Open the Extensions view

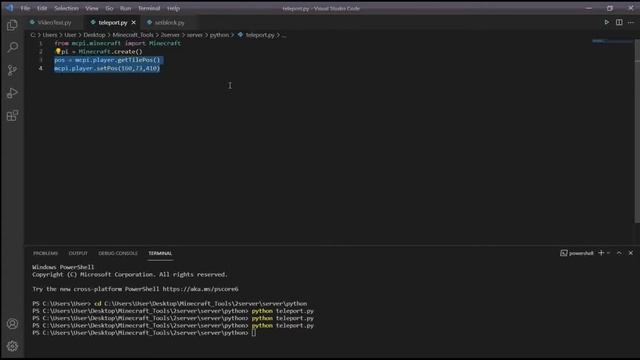(12, 116)
